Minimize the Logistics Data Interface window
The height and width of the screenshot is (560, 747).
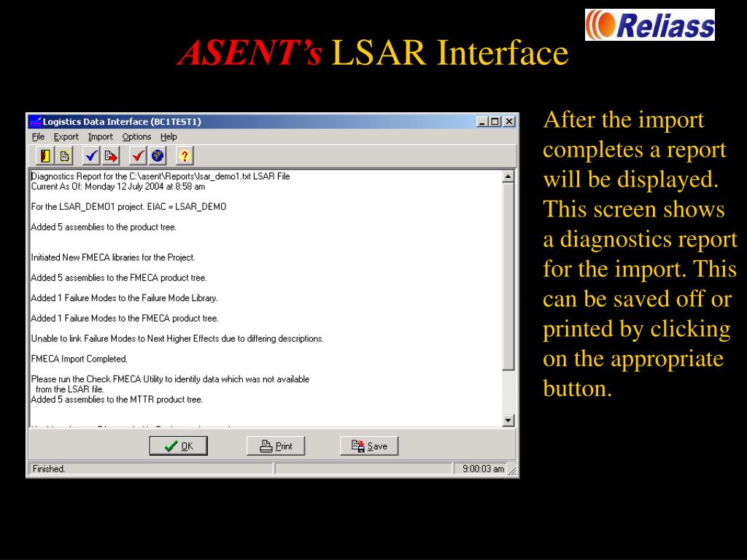click(x=483, y=122)
